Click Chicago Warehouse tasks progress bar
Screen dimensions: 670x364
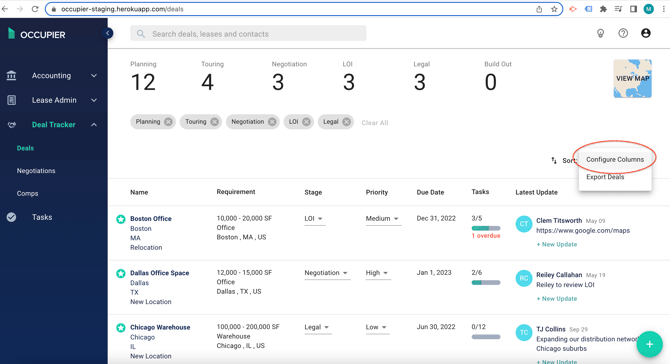(486, 337)
